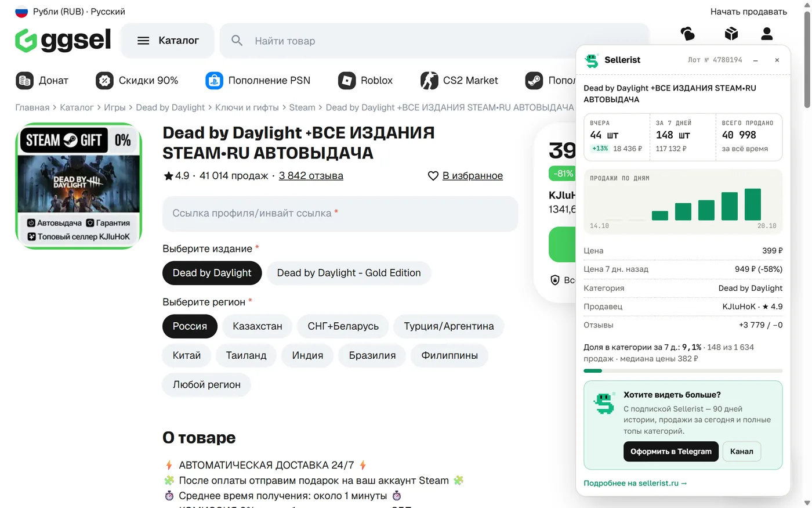Open the Dead by Daylight product thumbnail
The height and width of the screenshot is (508, 812).
tap(79, 186)
